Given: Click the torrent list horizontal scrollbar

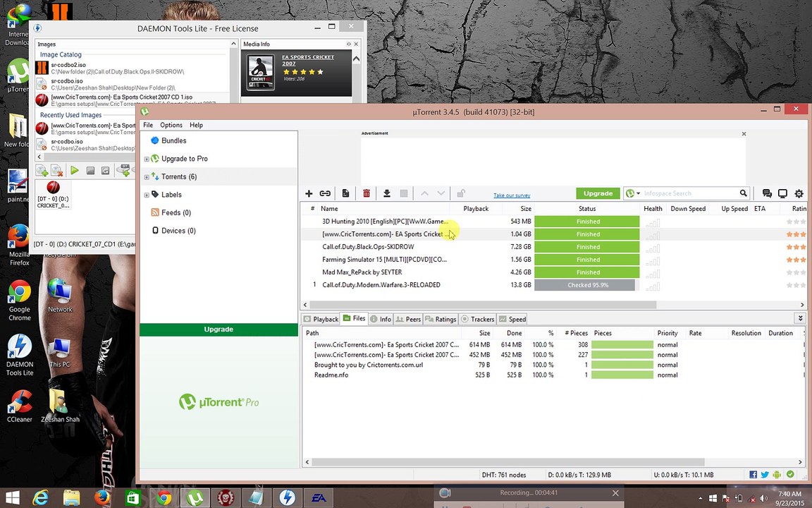Looking at the screenshot, I should click(483, 305).
